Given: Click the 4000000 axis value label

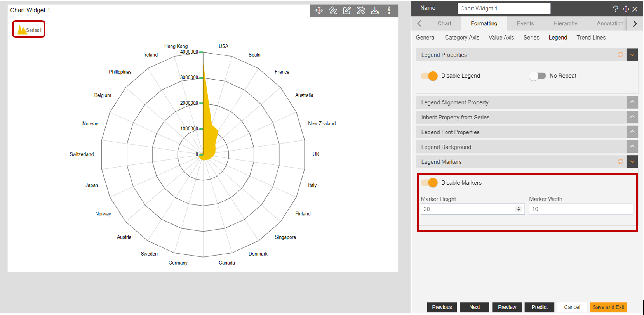Looking at the screenshot, I should (189, 52).
